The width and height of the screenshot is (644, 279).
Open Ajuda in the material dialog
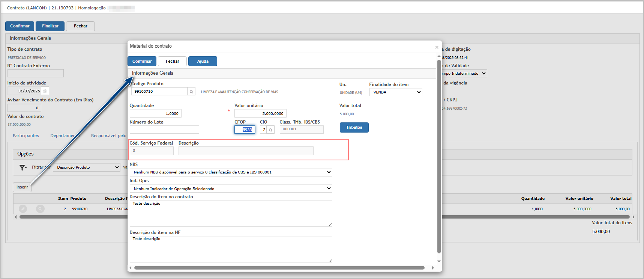pos(203,61)
